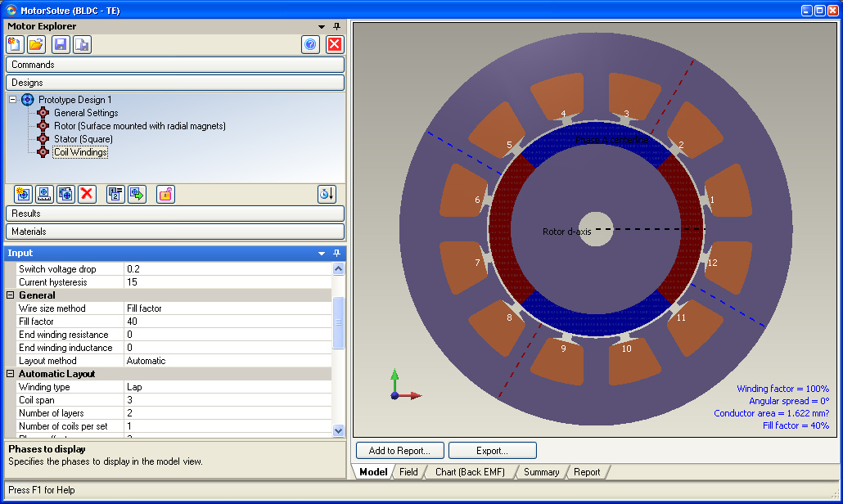Collapse the Automatic Layout property group
Image resolution: width=843 pixels, height=504 pixels.
[x=11, y=374]
